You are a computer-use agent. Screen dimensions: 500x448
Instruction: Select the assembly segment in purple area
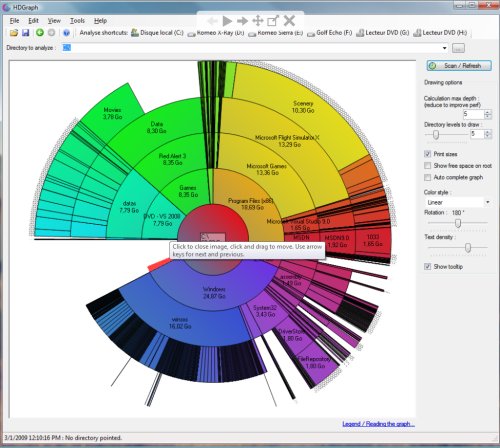pos(291,280)
